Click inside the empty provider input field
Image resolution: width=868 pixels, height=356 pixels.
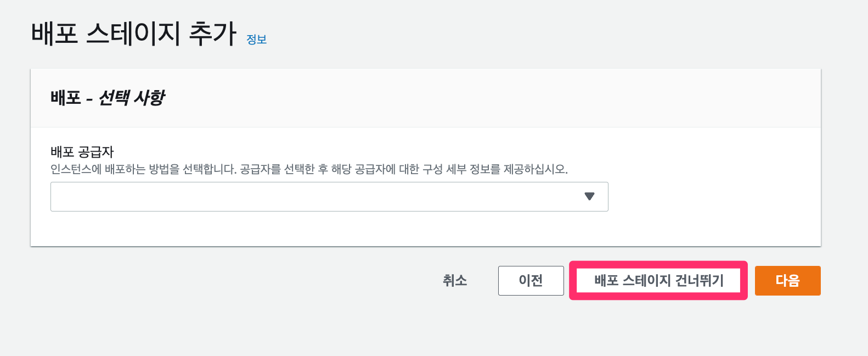(x=274, y=196)
